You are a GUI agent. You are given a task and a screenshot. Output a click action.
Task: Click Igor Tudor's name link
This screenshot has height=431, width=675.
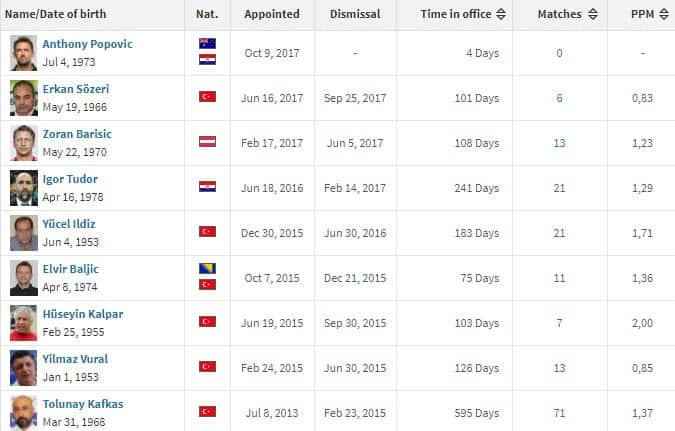70,179
